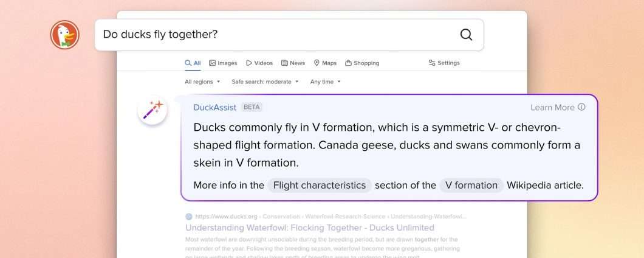The width and height of the screenshot is (644, 258).
Task: Open the Any time filter dropdown
Action: tap(325, 82)
